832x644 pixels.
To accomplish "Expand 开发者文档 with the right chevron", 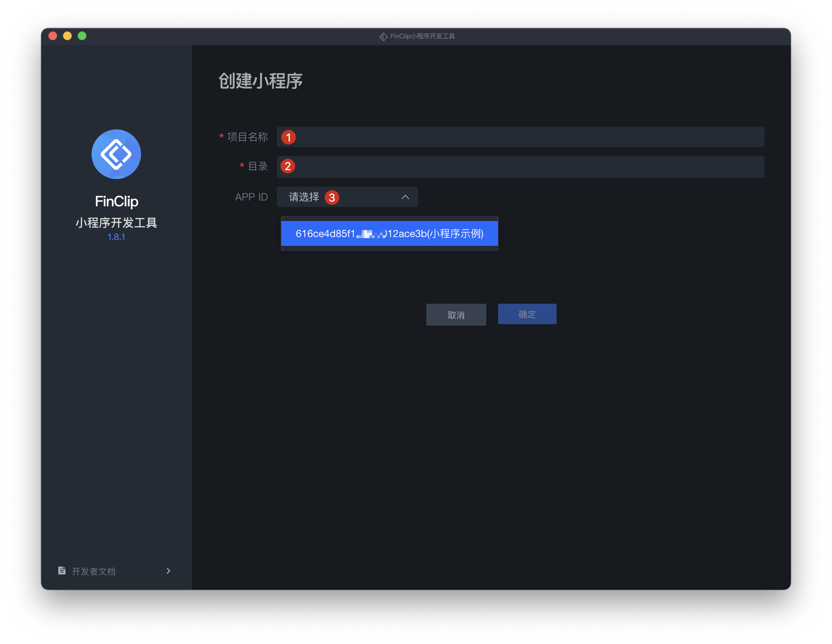I will [x=168, y=571].
